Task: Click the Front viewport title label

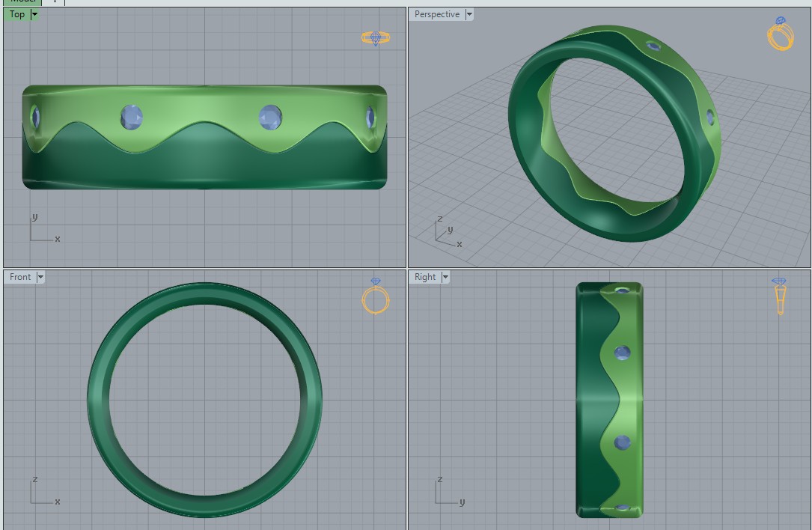Action: pyautogui.click(x=20, y=277)
